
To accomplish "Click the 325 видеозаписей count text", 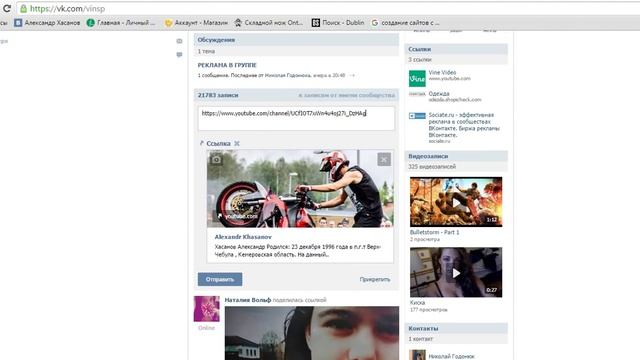I will (432, 167).
